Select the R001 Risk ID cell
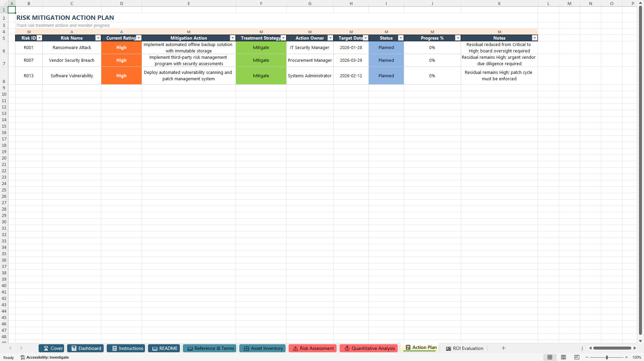 point(29,48)
